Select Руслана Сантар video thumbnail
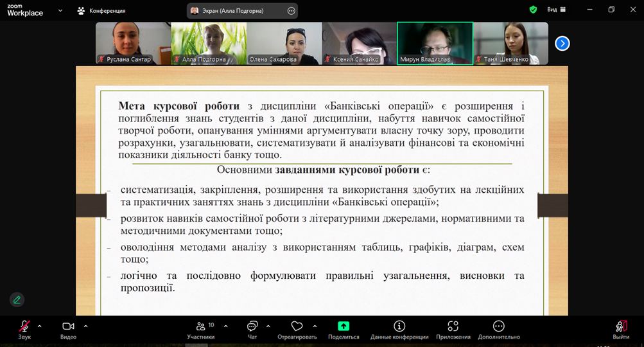 tap(133, 43)
